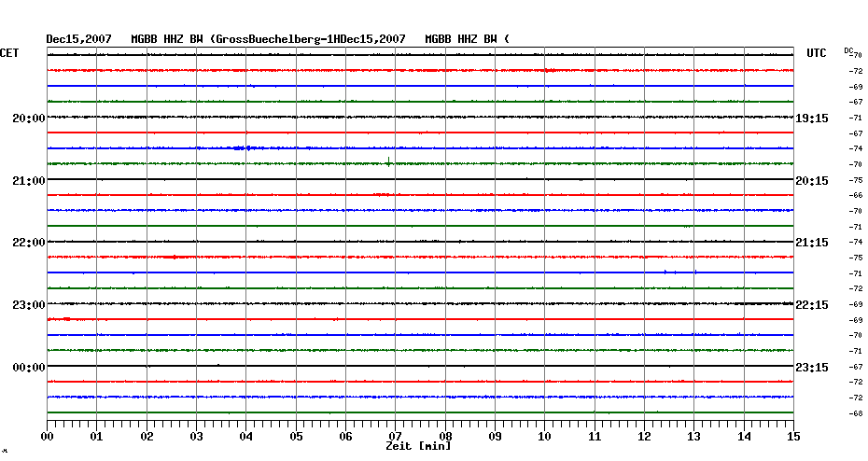Select the 21:15 UTC time label
The height and width of the screenshot is (461, 868).
pos(812,243)
